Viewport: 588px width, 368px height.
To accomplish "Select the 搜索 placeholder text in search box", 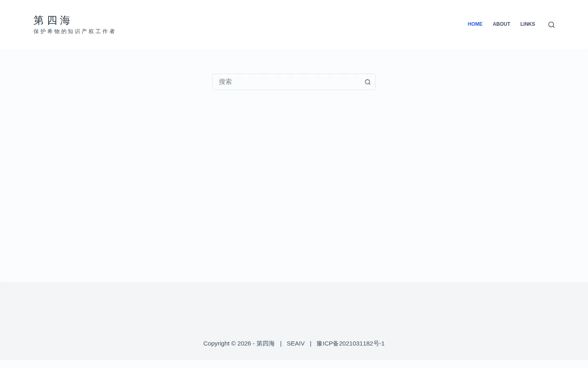I will 225,82.
